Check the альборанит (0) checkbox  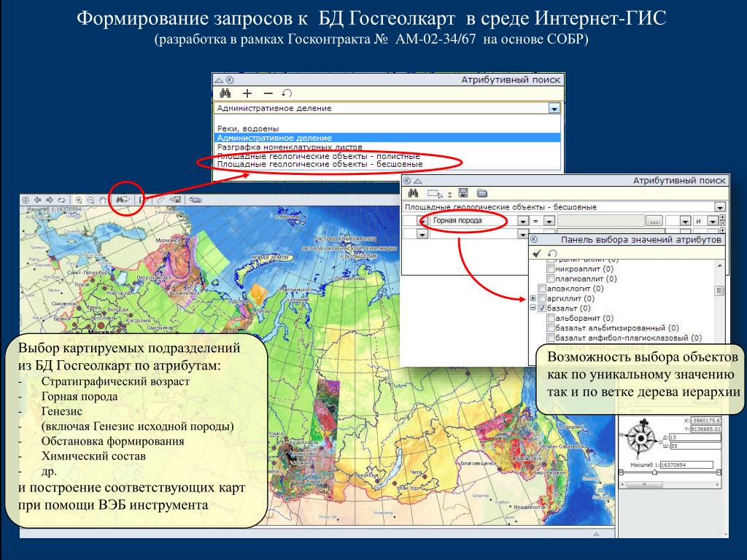coord(550,318)
